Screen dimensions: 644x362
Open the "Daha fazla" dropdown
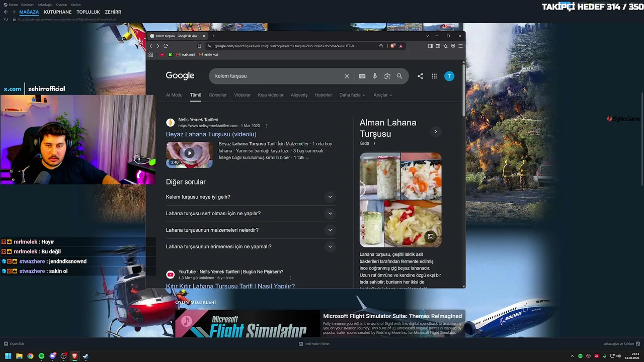pyautogui.click(x=352, y=95)
